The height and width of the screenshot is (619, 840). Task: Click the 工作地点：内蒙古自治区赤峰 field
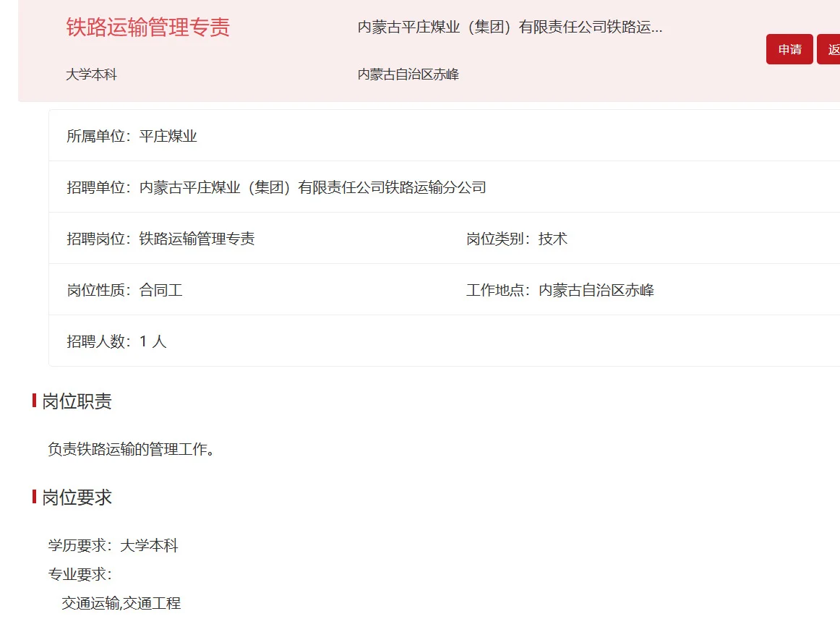click(560, 290)
